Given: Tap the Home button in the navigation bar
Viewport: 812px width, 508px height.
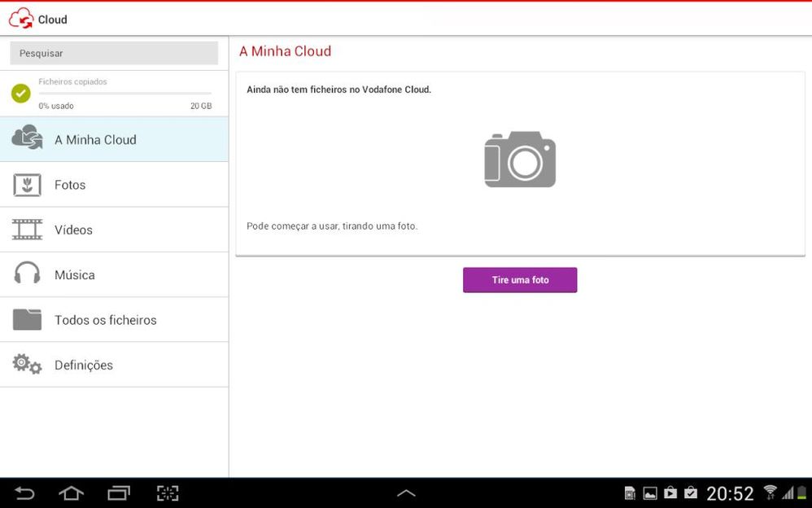Looking at the screenshot, I should [71, 493].
